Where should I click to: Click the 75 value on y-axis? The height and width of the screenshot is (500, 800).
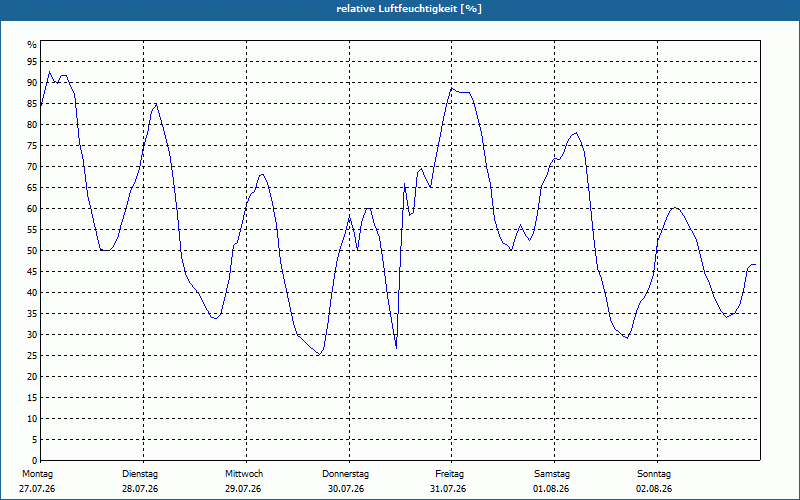coord(32,145)
